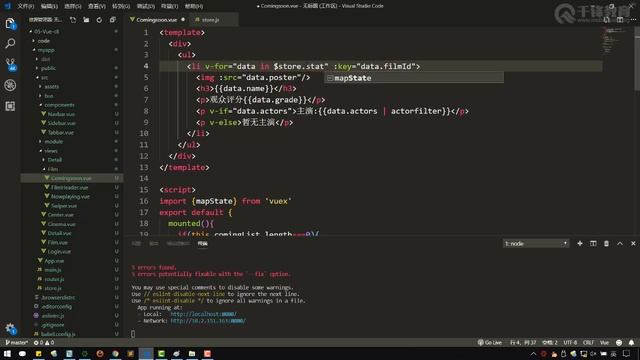Open the Debug view in activity bar
The width and height of the screenshot is (640, 360).
pos(10,85)
